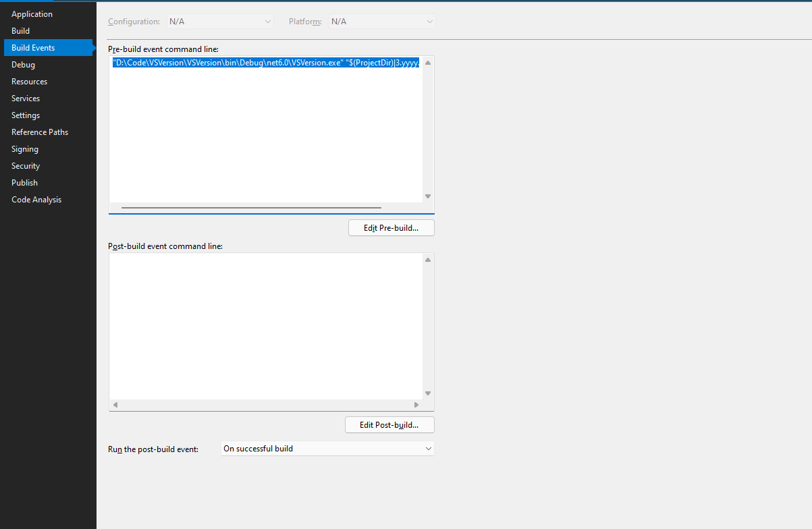The height and width of the screenshot is (529, 812).
Task: Switch to the Services page
Action: (x=25, y=98)
